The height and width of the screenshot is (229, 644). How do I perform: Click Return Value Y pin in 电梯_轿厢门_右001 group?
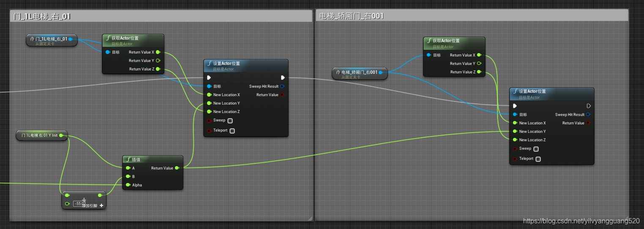tap(479, 64)
